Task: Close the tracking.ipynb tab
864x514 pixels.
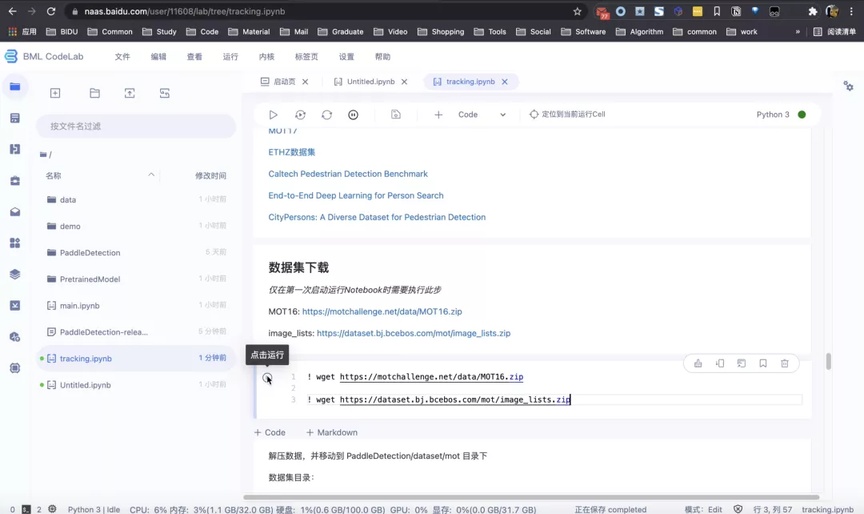Action: point(505,82)
